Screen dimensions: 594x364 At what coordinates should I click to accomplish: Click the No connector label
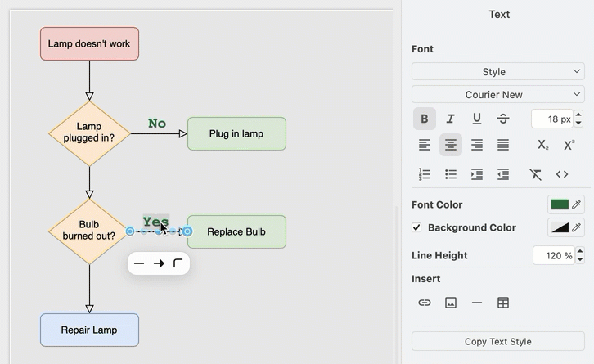point(157,123)
